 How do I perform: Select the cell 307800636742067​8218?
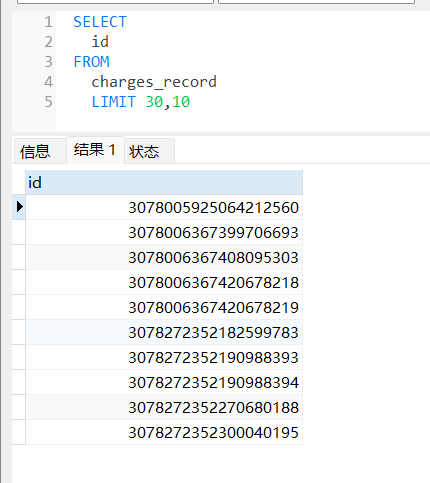tap(164, 282)
